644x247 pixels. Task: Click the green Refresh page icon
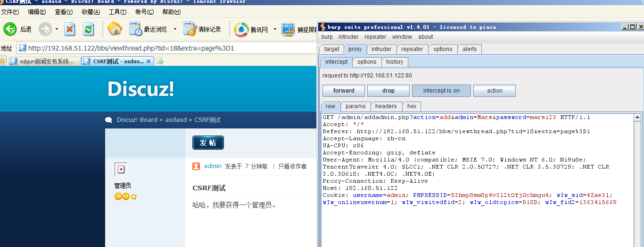pos(89,29)
